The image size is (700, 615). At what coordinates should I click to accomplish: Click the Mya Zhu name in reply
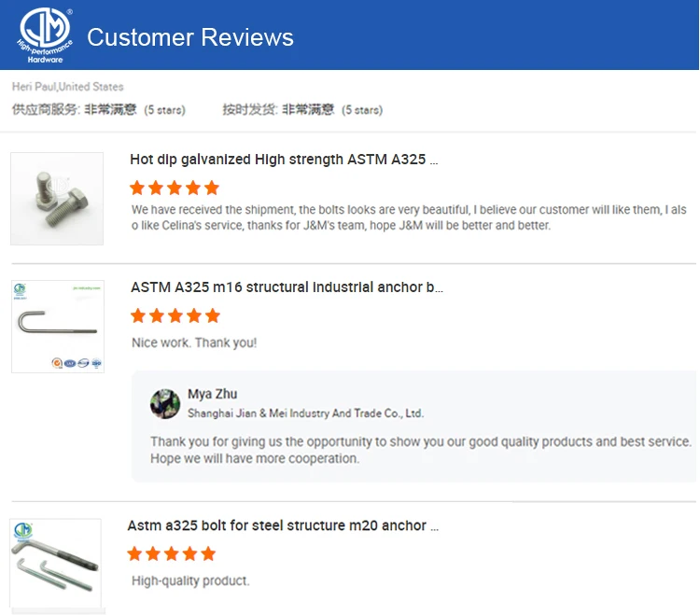click(x=212, y=394)
